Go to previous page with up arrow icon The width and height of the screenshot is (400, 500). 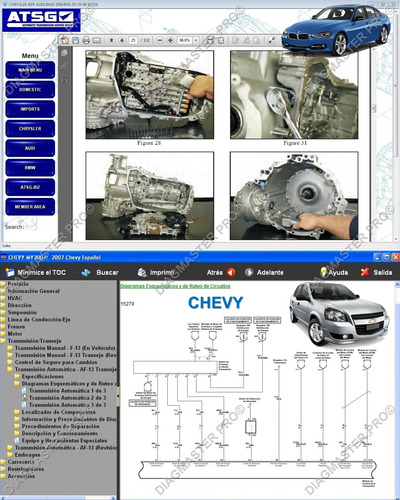112,40
